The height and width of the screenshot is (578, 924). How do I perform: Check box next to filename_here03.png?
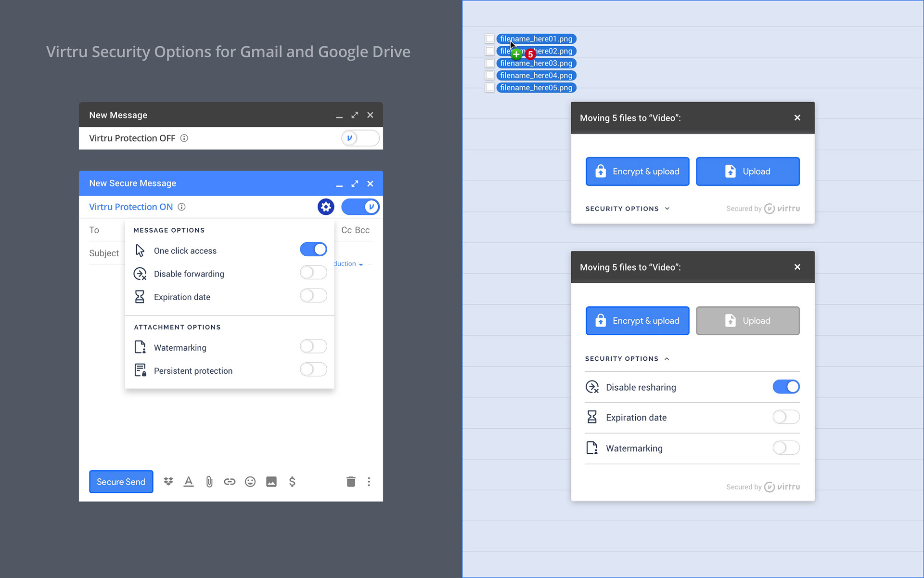[x=489, y=63]
